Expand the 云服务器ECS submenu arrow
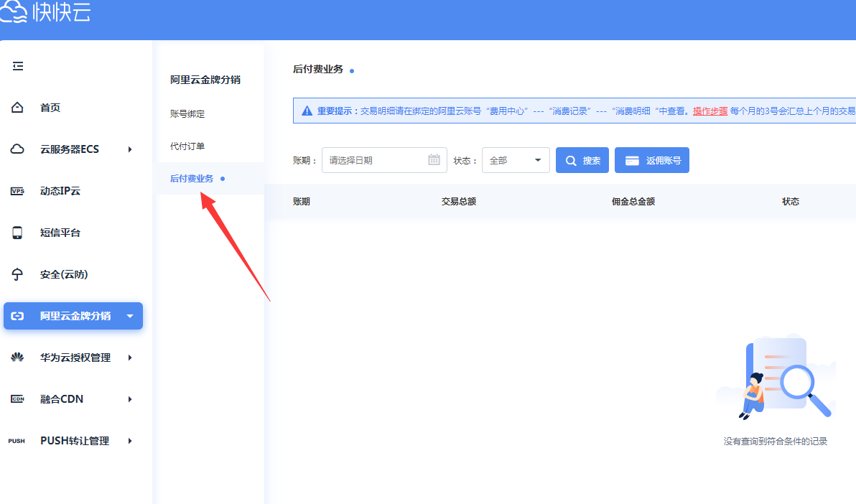856x504 pixels. [x=130, y=149]
